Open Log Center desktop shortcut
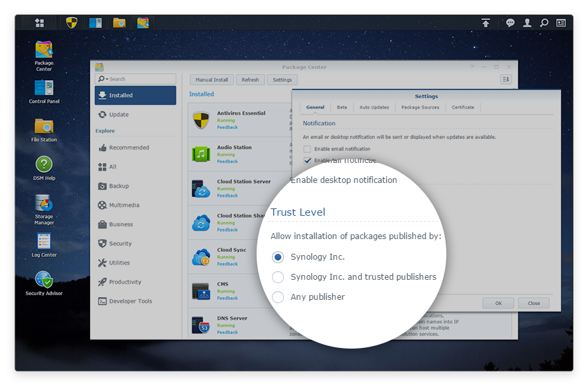This screenshot has height=384, width=588. pyautogui.click(x=44, y=245)
